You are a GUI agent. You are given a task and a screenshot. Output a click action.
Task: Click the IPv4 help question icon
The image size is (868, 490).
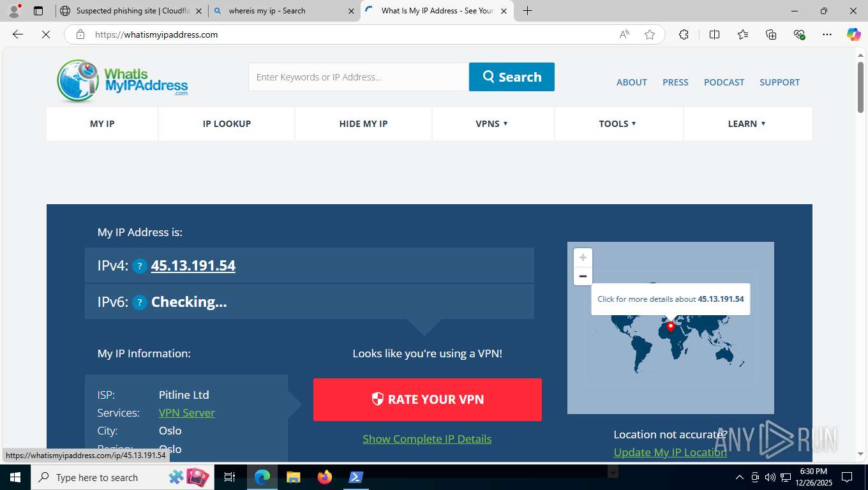click(x=140, y=266)
